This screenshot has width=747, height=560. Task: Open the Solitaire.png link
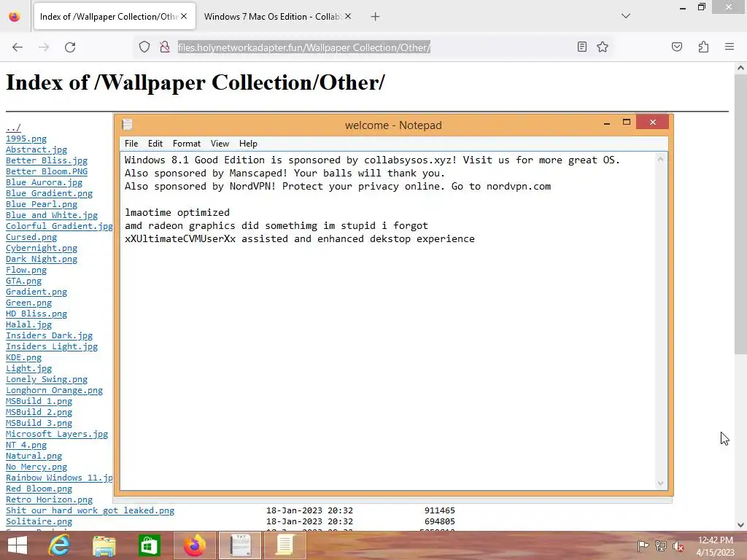[39, 521]
